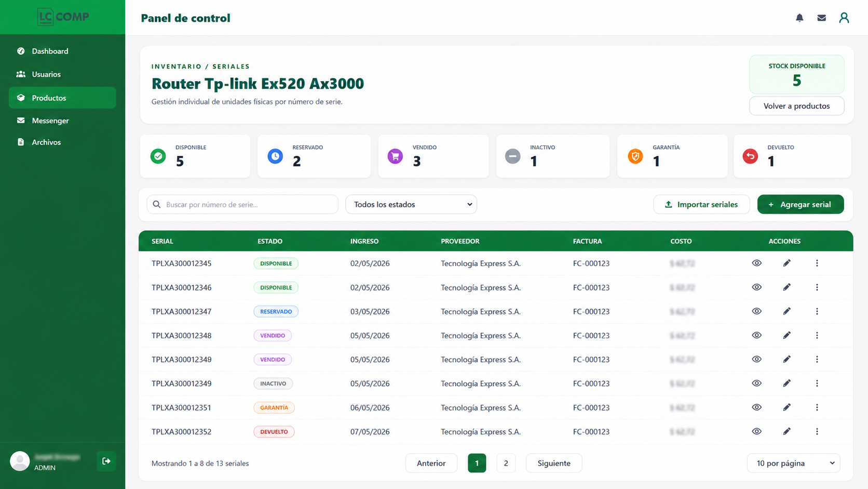Click Mostrando 1 a 8 de 13 seriales
The image size is (868, 489).
[200, 463]
